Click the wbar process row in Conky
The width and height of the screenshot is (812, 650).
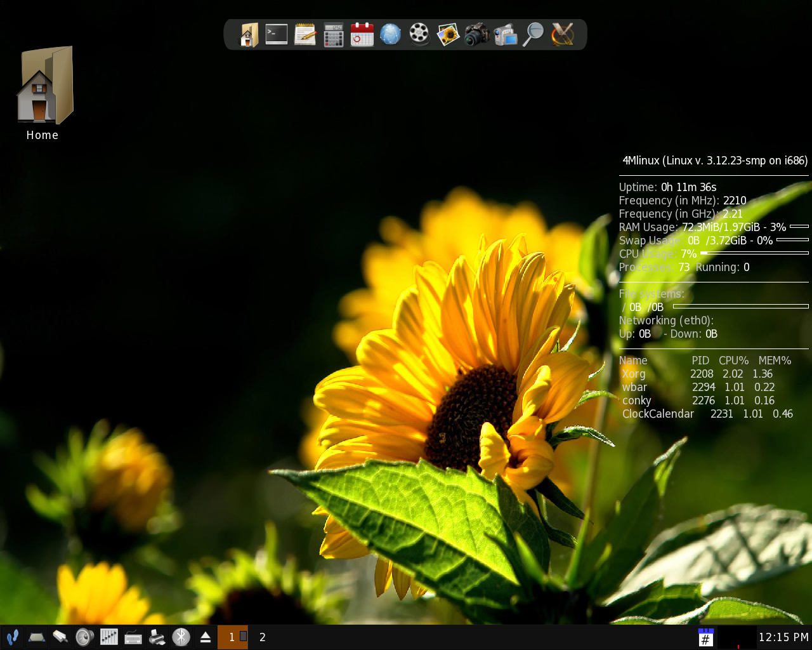[x=699, y=387]
